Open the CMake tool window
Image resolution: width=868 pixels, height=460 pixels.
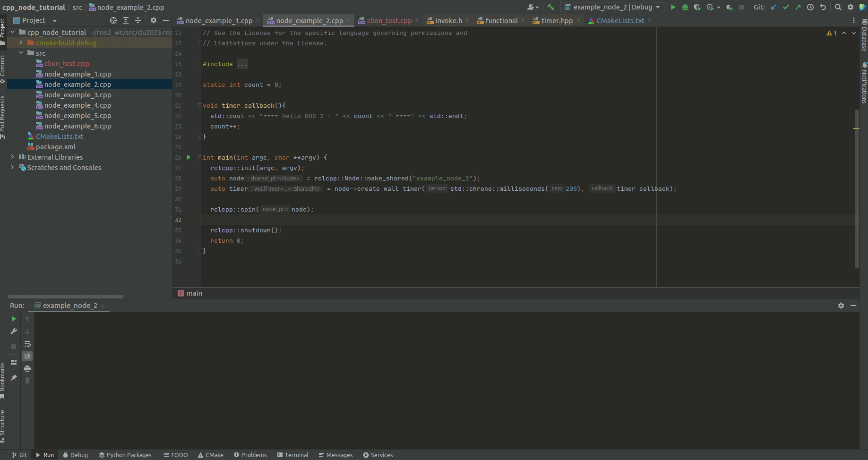(210, 455)
